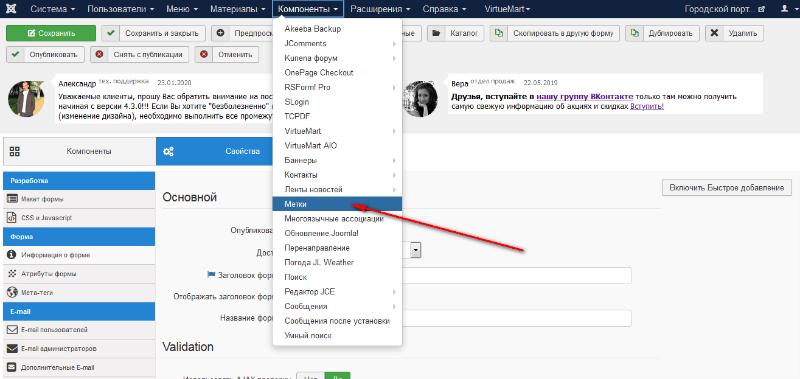This screenshot has height=379, width=800.
Task: Select the highlighted Метки menu item
Action: point(337,204)
